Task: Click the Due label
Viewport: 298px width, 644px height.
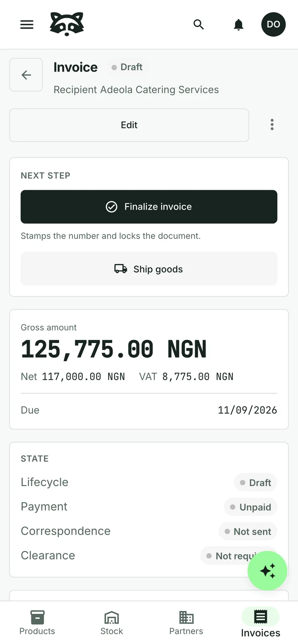Action: (x=30, y=410)
